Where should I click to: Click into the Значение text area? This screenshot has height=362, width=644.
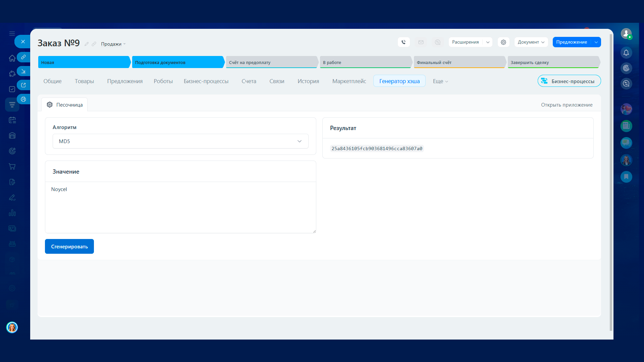point(180,207)
